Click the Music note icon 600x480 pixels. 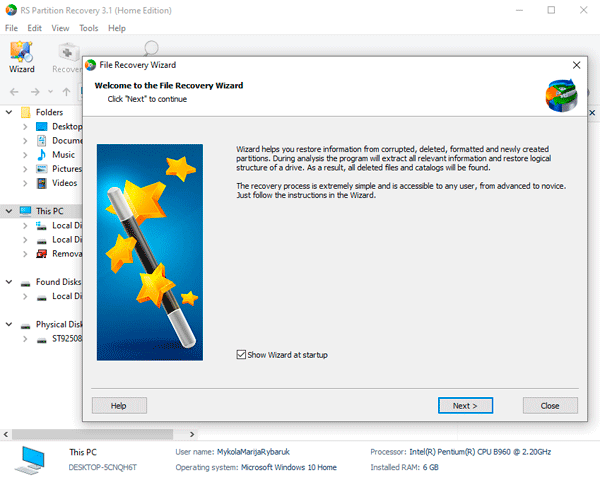41,155
